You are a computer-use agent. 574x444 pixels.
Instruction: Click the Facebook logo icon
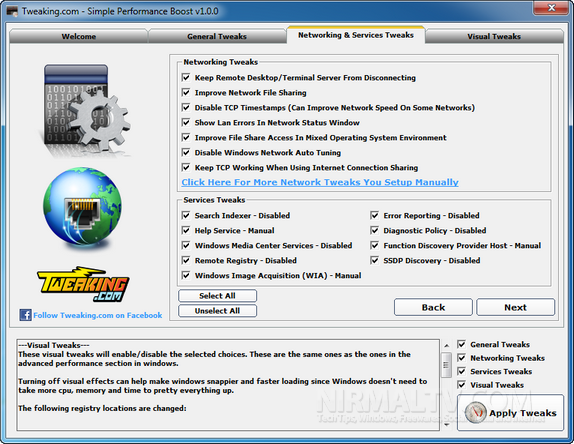25,315
